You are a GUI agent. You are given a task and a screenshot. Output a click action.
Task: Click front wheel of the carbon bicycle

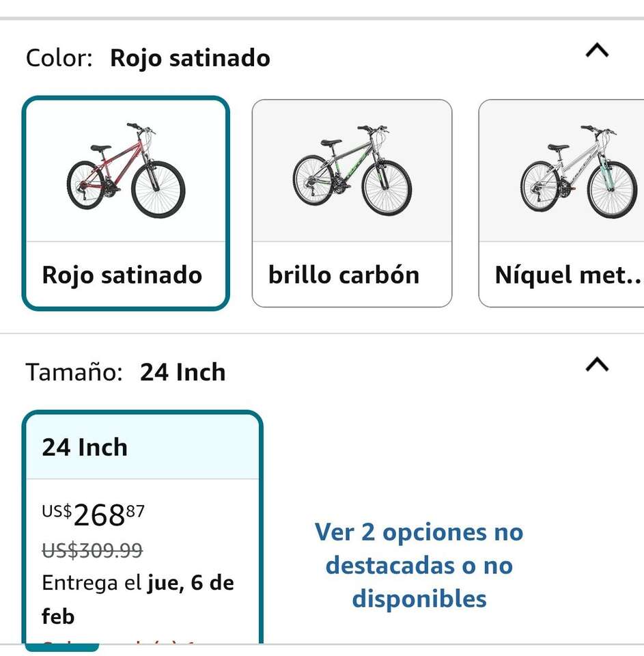(386, 188)
